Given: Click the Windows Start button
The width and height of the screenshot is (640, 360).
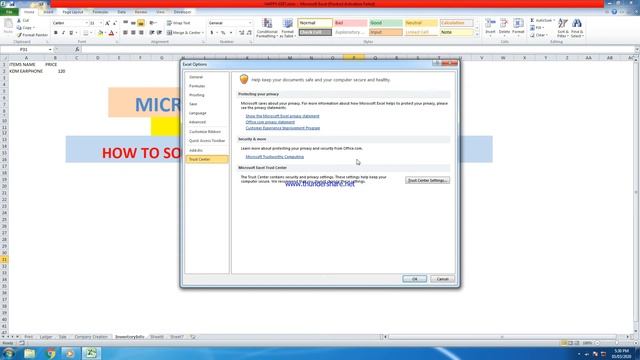Looking at the screenshot, I should tap(9, 353).
